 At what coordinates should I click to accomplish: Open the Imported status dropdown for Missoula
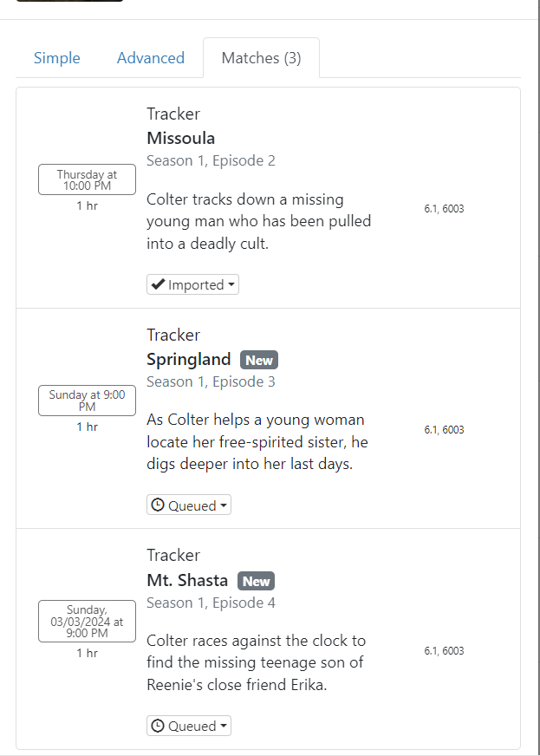coord(192,284)
